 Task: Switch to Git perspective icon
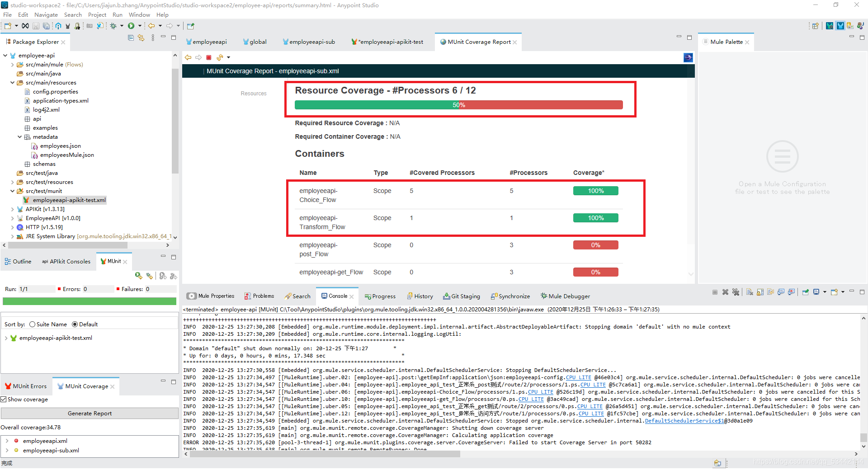point(850,26)
